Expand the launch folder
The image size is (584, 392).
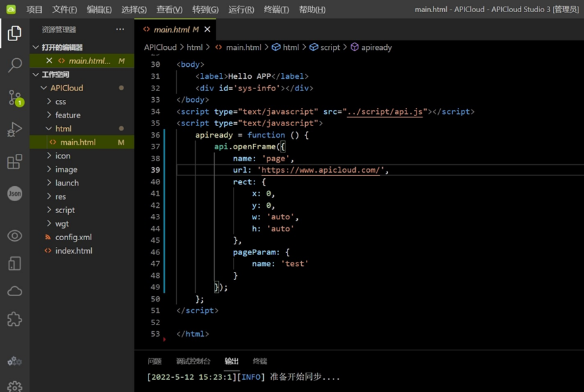coord(49,183)
